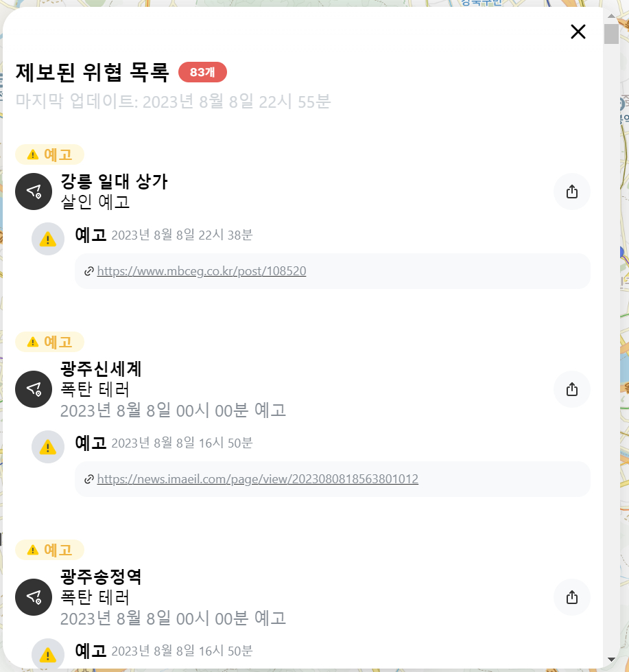This screenshot has width=629, height=672.
Task: Click the 예고 tag above 강릉 일대 상가
Action: coord(49,154)
